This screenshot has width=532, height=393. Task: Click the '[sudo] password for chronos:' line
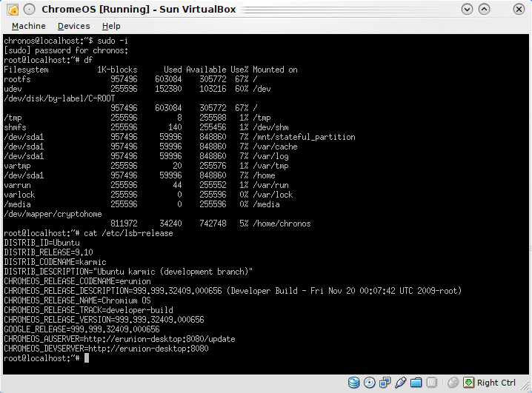[x=66, y=50]
